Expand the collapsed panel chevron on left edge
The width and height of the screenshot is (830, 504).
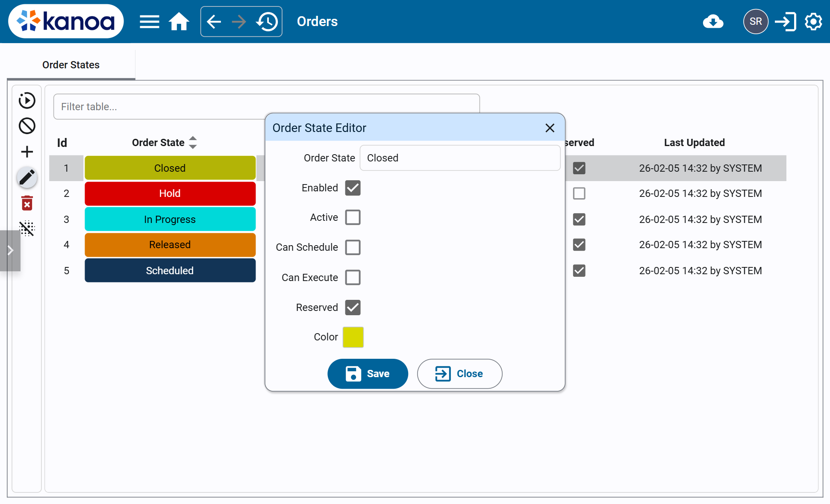(x=10, y=250)
